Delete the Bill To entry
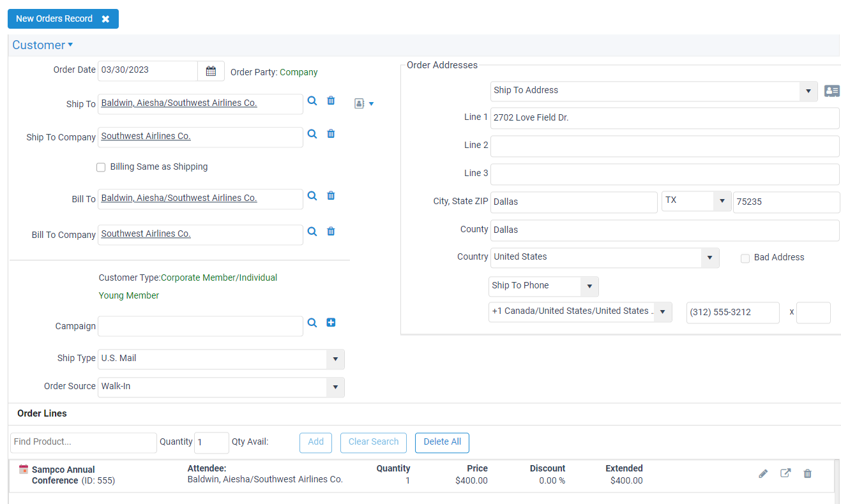 (331, 196)
